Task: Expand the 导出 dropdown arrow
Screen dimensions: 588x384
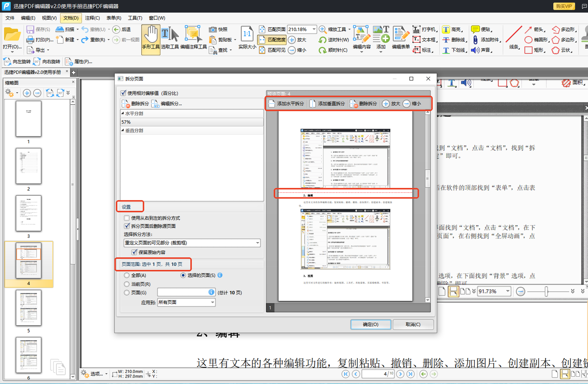Action: coord(48,50)
